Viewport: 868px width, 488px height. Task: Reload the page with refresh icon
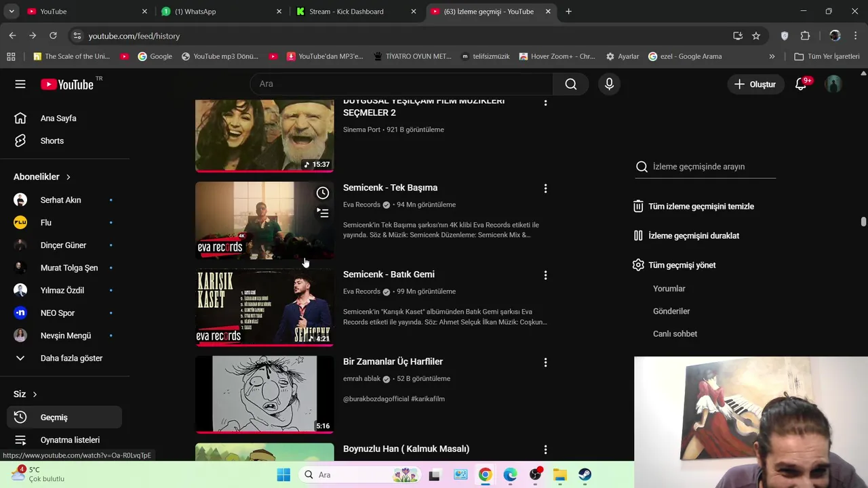coord(53,36)
